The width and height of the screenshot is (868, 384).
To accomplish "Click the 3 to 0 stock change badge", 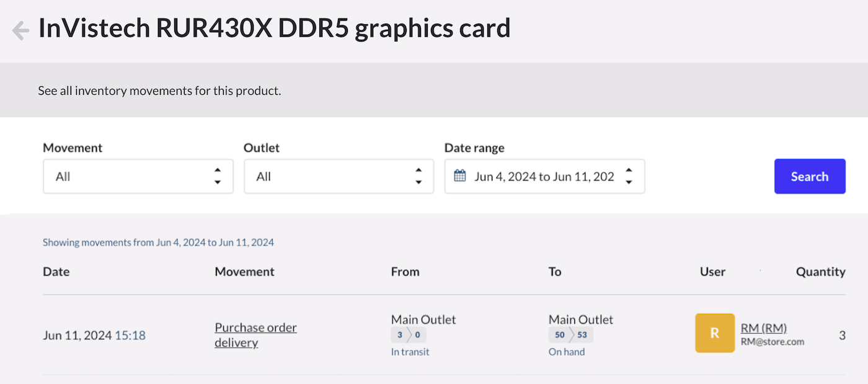I will 408,336.
